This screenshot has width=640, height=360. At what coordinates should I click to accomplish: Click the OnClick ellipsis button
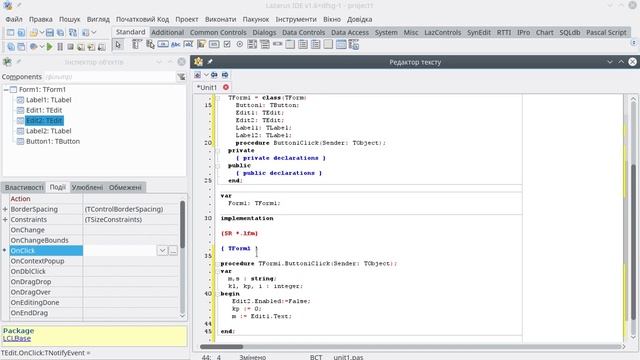point(173,251)
